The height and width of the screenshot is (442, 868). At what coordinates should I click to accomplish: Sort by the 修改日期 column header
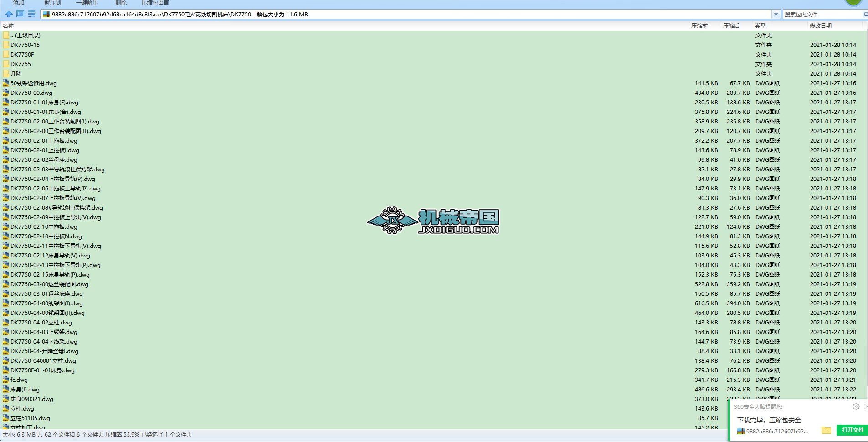[821, 26]
